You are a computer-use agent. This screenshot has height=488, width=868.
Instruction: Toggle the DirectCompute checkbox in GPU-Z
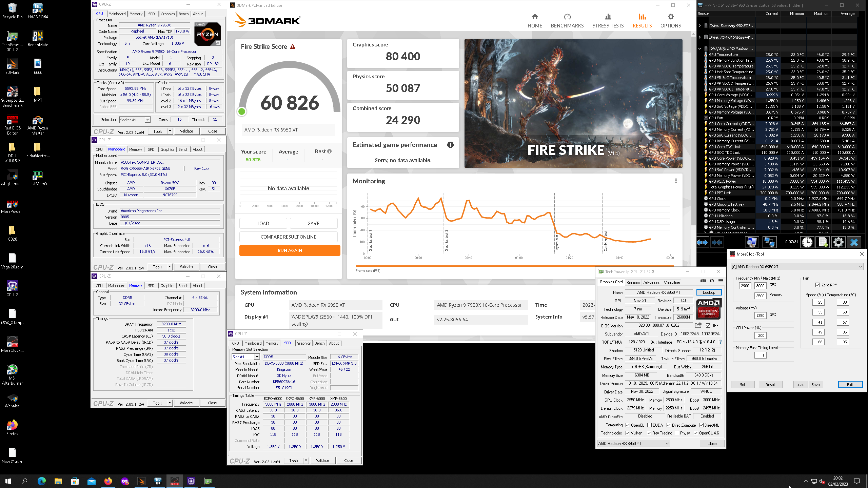[669, 425]
